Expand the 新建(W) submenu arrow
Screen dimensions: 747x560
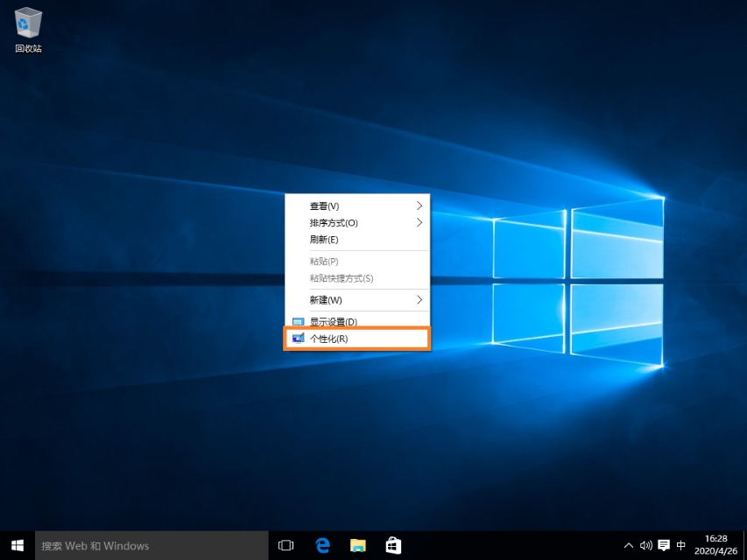(419, 299)
